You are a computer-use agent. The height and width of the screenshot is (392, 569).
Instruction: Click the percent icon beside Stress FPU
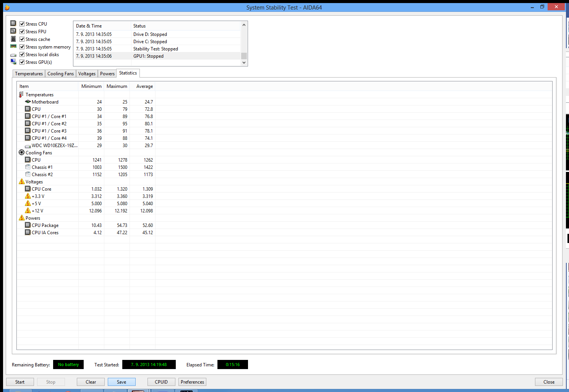pyautogui.click(x=13, y=31)
